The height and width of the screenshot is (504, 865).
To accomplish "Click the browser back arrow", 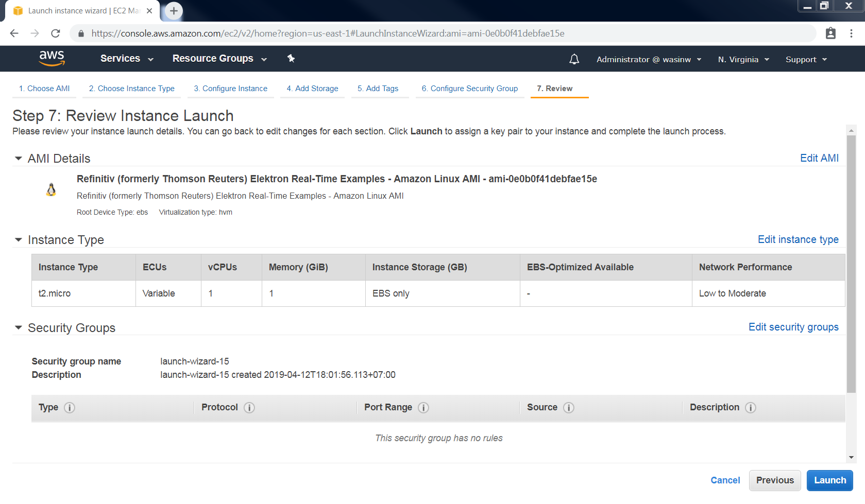I will (14, 33).
